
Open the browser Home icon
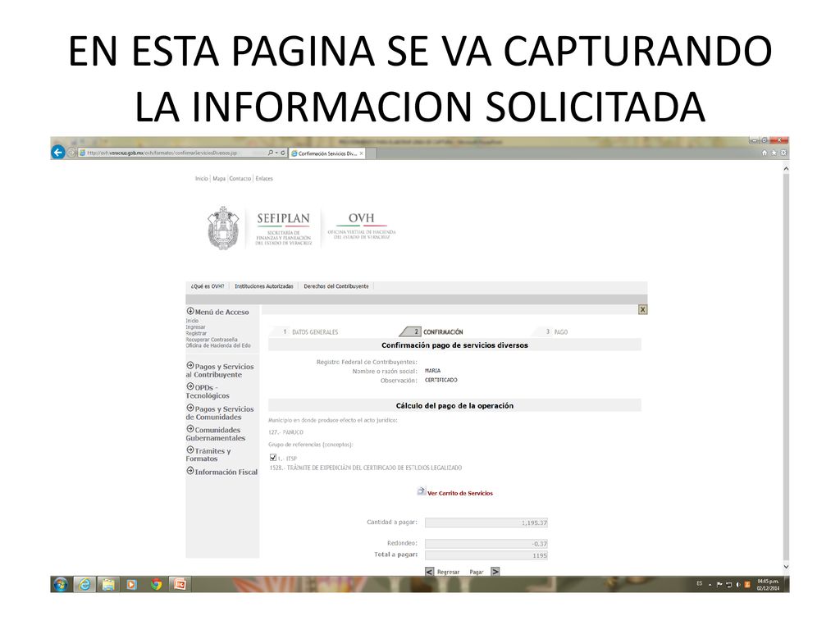[x=765, y=153]
